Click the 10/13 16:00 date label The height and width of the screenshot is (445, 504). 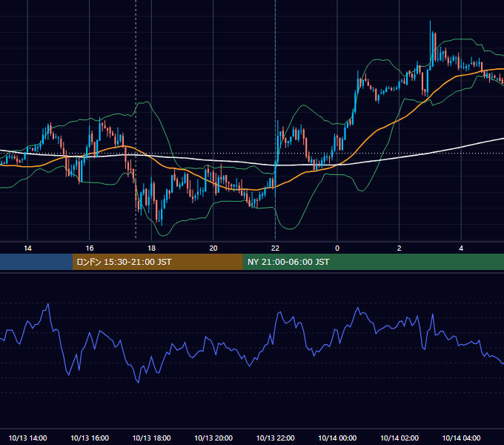(x=90, y=438)
